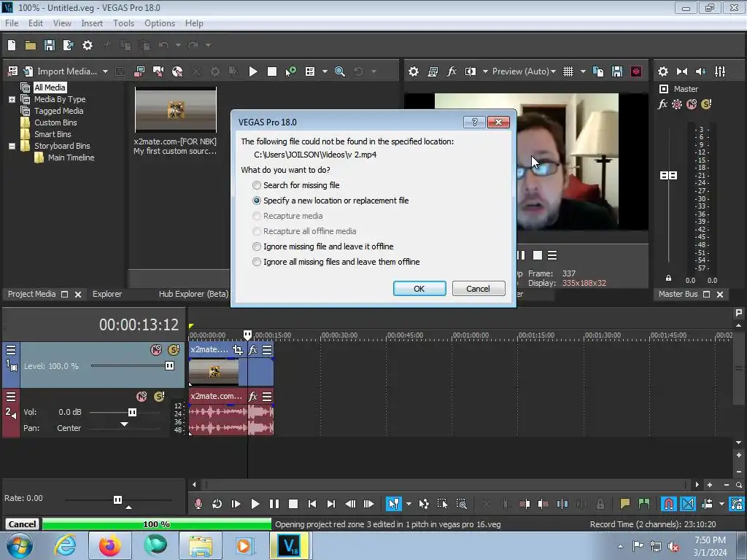Open Preview (Auto) quality dropdown
747x560 pixels.
(x=524, y=71)
